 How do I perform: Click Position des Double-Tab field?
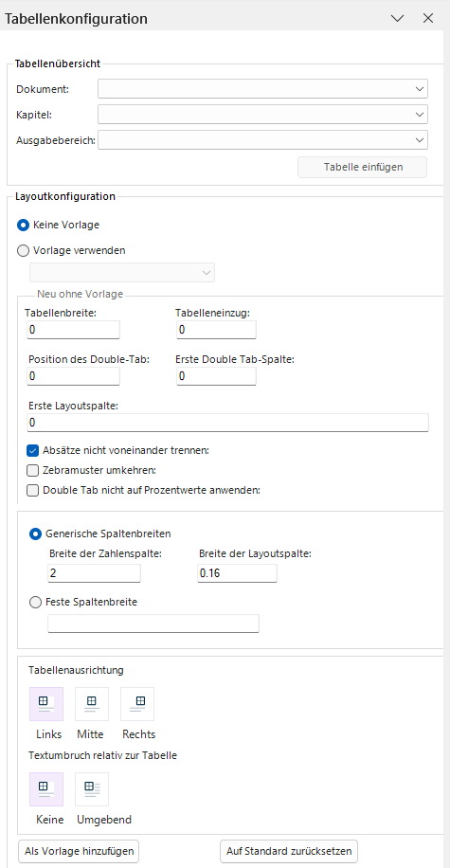(73, 376)
